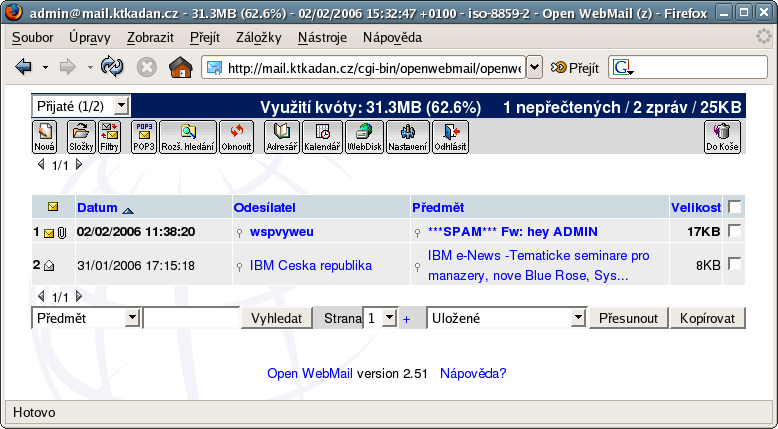Click Firefox Back arrow button
Image resolution: width=778 pixels, height=429 pixels.
(23, 66)
